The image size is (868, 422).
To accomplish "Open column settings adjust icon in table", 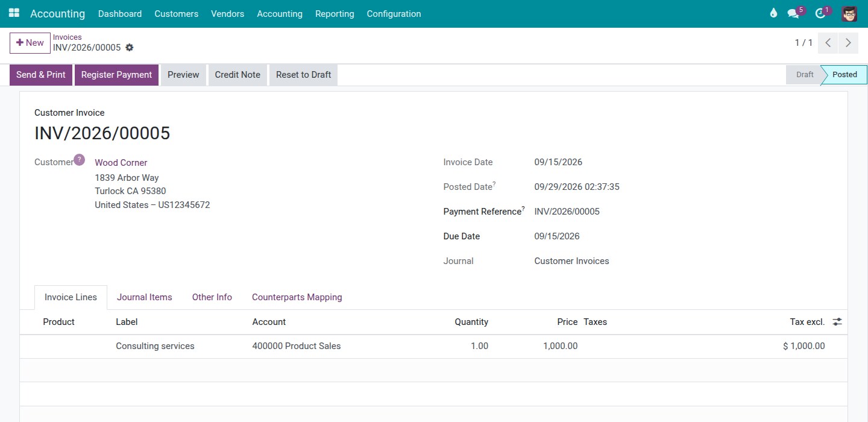I will [x=837, y=322].
